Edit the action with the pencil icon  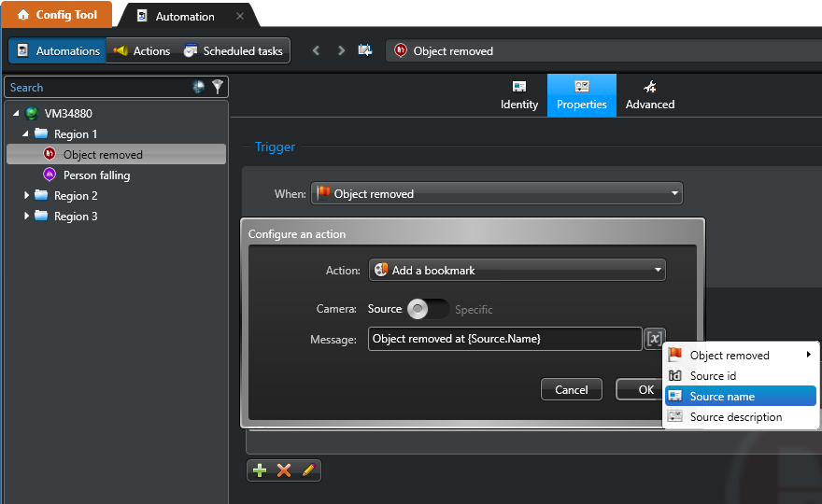tap(308, 470)
